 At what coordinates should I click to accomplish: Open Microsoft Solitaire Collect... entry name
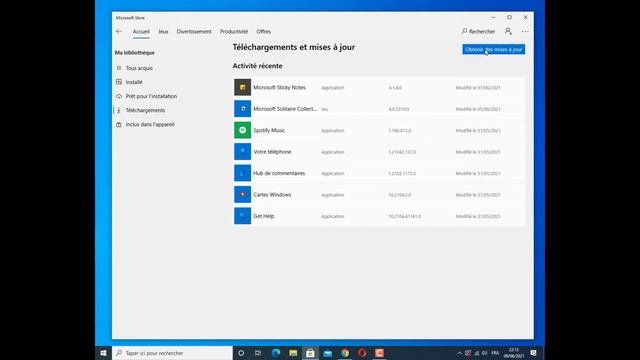[x=285, y=109]
